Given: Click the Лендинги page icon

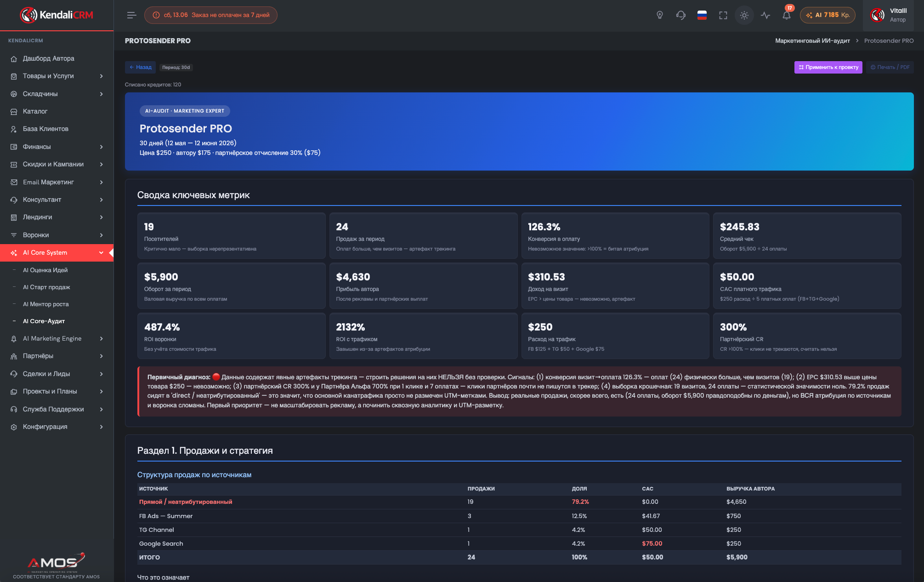Looking at the screenshot, I should pyautogui.click(x=14, y=217).
